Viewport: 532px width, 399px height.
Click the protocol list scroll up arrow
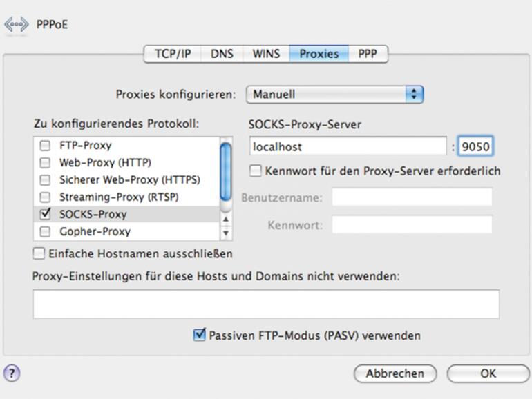(x=226, y=219)
